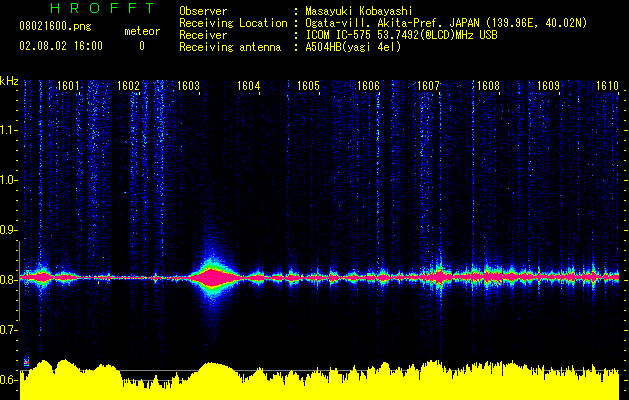The width and height of the screenshot is (629, 400).
Task: Click the 1604 time marker
Action: point(249,86)
